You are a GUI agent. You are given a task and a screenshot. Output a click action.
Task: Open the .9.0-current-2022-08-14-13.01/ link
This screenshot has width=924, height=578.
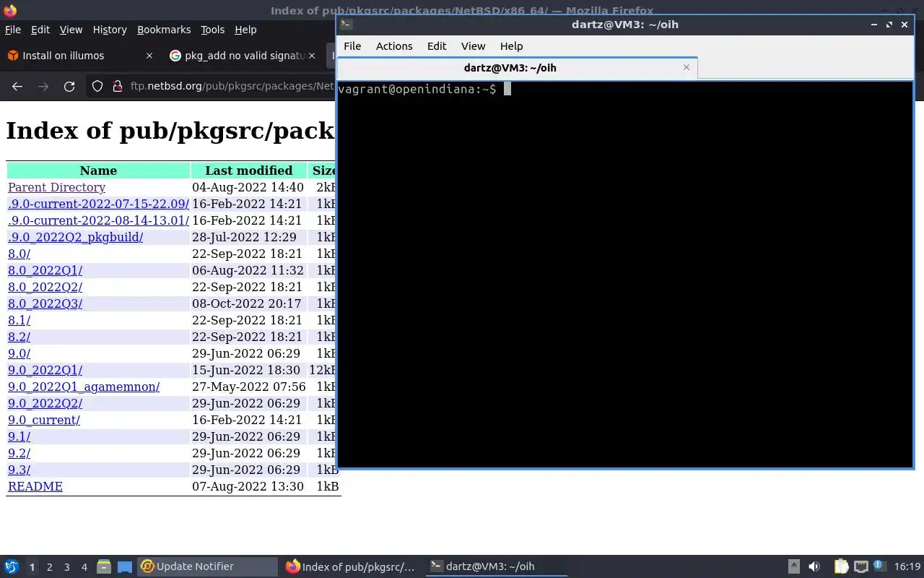click(x=98, y=220)
